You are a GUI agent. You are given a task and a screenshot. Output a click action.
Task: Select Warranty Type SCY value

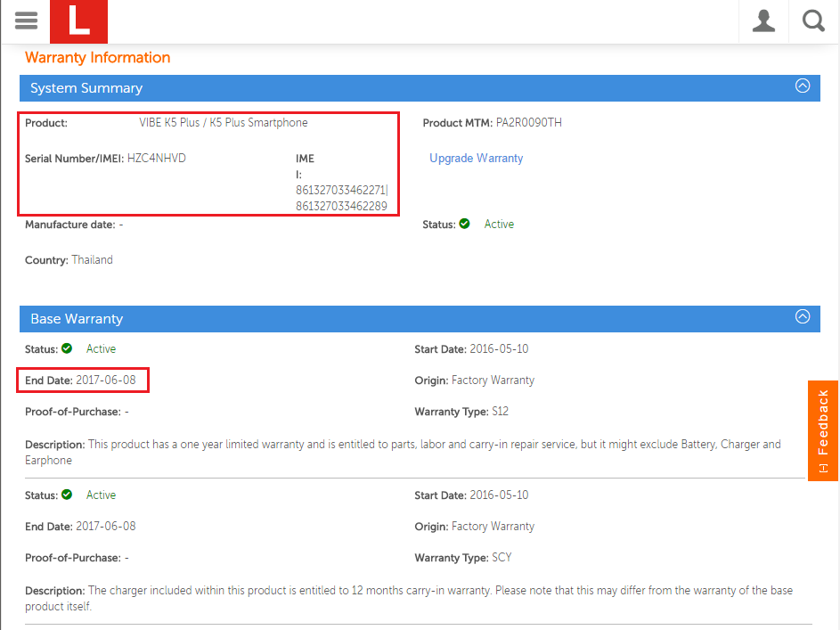502,558
